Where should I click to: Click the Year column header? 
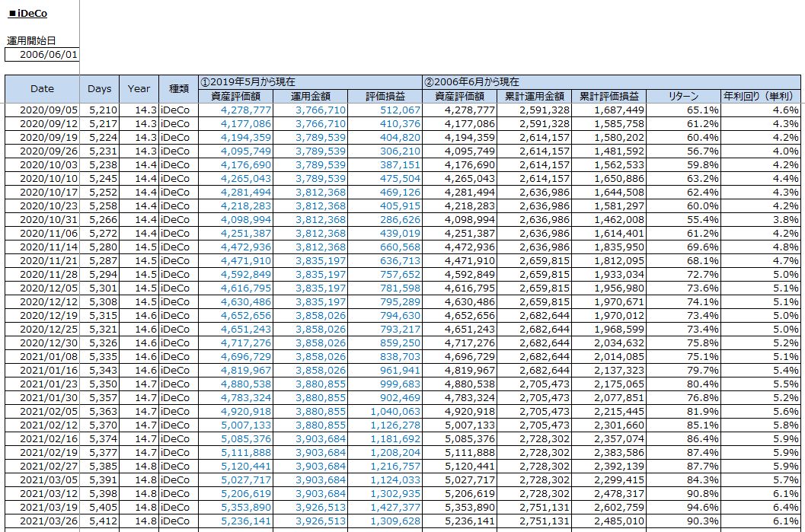139,89
